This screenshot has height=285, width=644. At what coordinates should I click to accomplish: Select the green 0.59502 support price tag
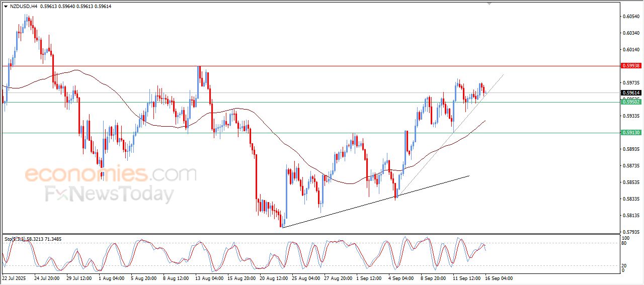(x=630, y=102)
